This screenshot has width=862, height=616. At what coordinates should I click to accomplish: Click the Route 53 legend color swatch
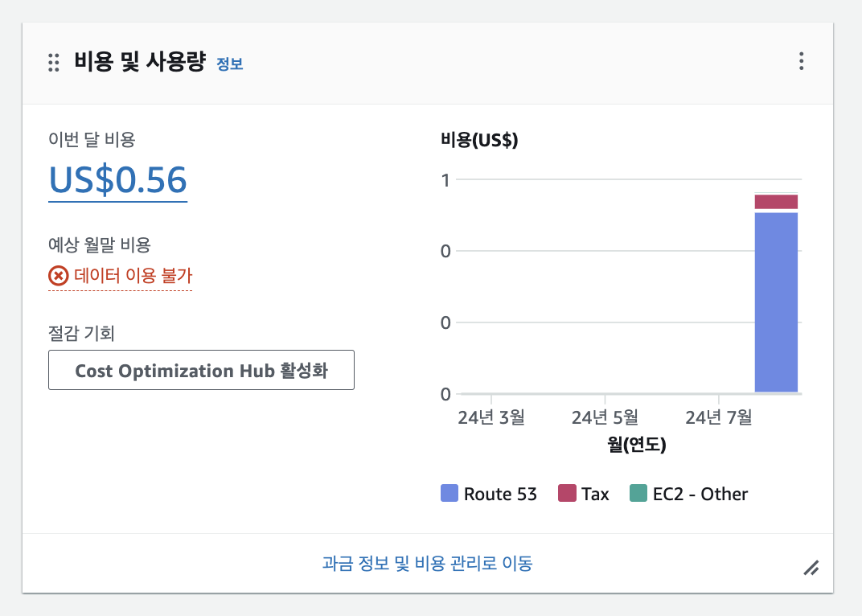[449, 494]
